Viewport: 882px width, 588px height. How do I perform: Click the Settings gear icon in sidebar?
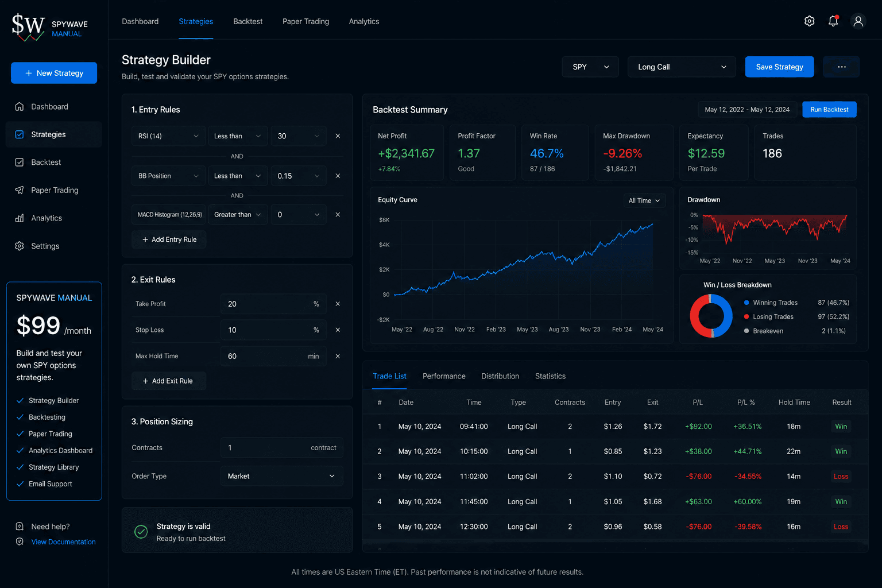pos(20,246)
